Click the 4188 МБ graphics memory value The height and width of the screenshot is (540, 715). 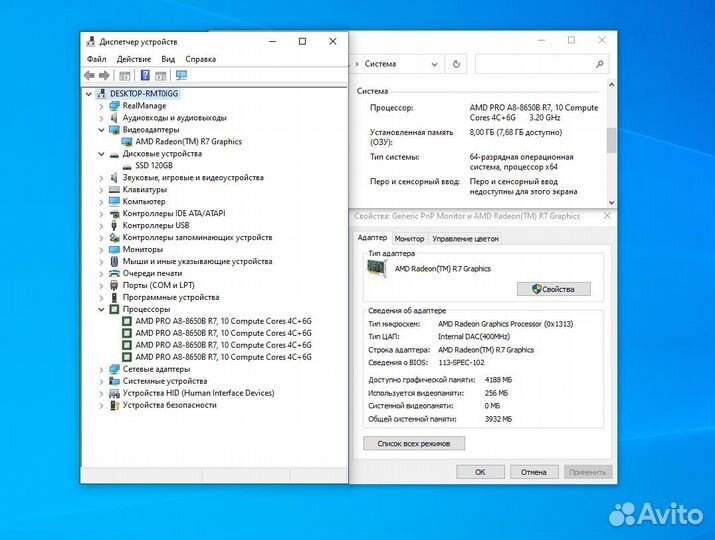tap(498, 380)
